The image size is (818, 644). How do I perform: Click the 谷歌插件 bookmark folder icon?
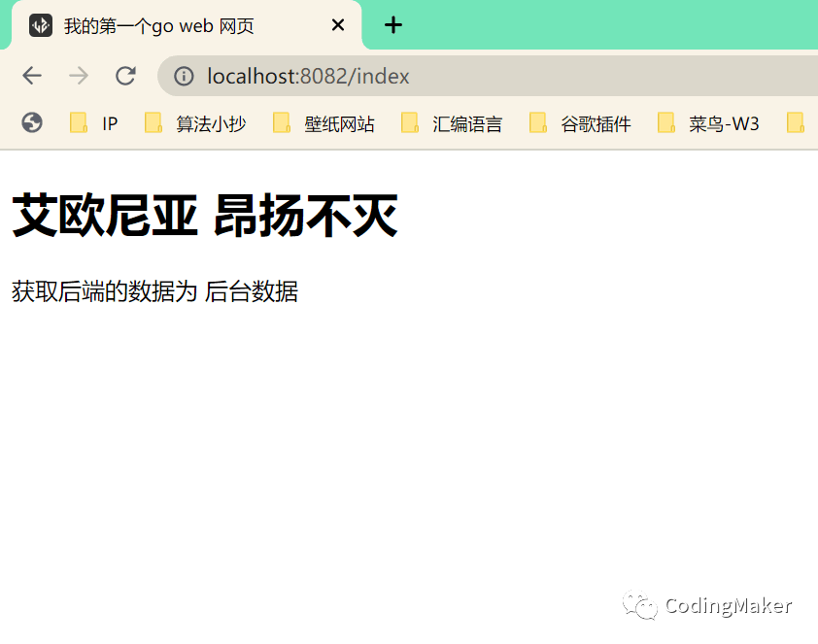point(537,123)
